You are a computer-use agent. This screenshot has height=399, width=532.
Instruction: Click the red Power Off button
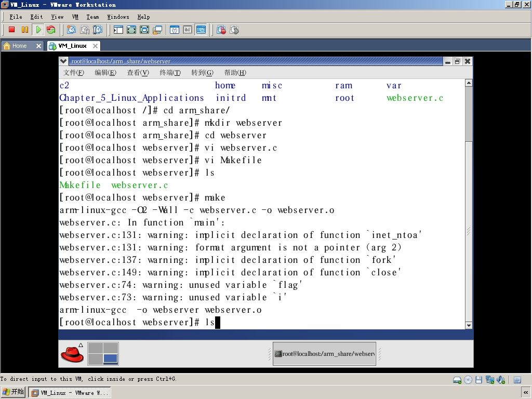coord(12,30)
